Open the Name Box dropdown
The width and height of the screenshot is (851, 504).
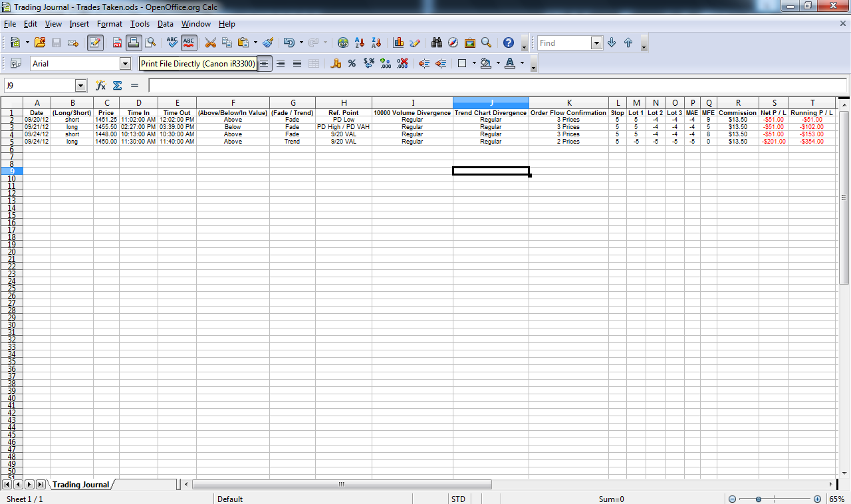[81, 86]
